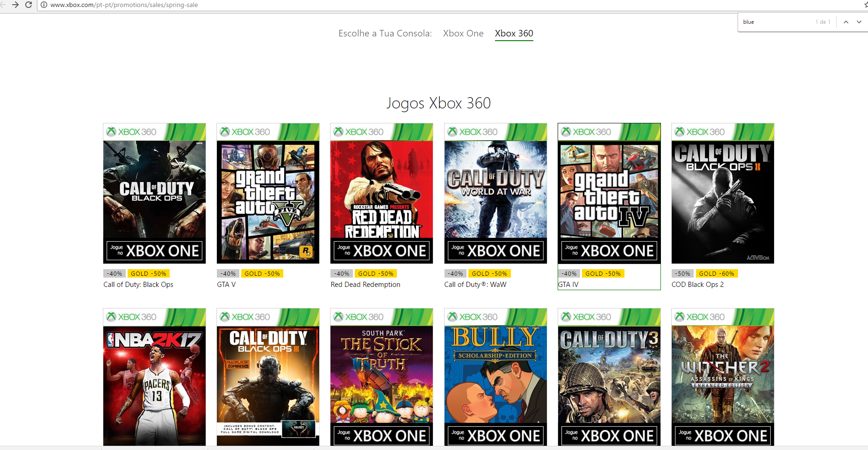Click the GOLD -60% badge under COD Black Ops 2
The height and width of the screenshot is (450, 868).
click(717, 273)
